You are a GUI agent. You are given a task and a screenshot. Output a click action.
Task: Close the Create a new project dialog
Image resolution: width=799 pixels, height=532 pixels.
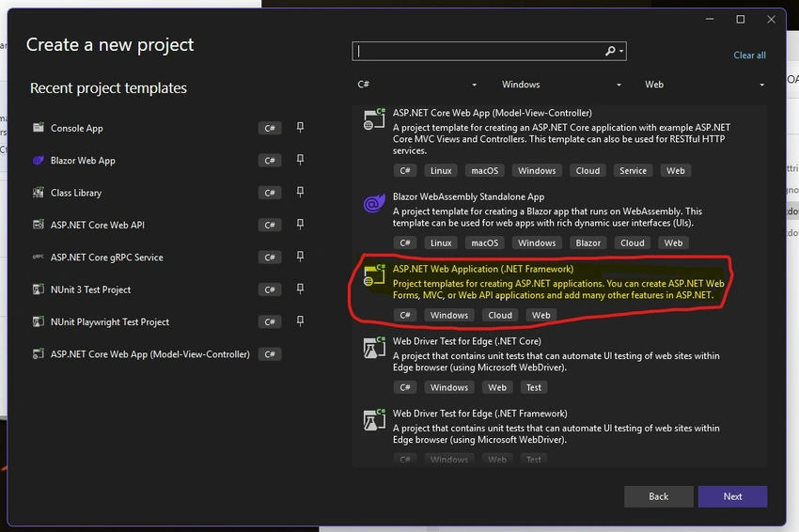pos(771,20)
